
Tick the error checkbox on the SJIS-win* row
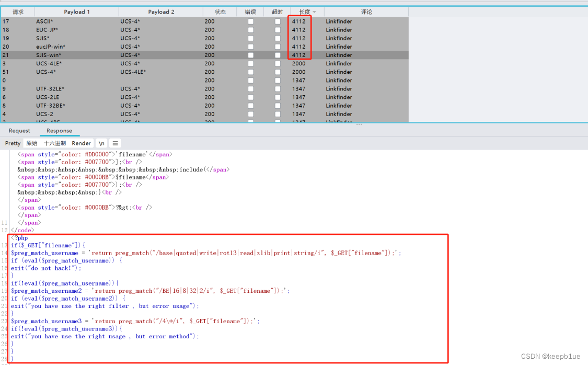tap(250, 55)
